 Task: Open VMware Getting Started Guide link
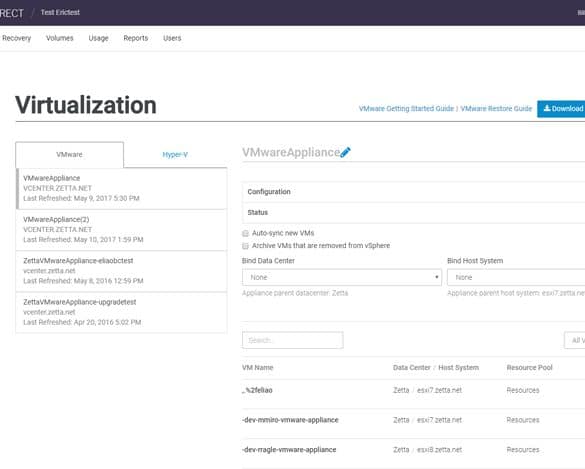[x=406, y=109]
